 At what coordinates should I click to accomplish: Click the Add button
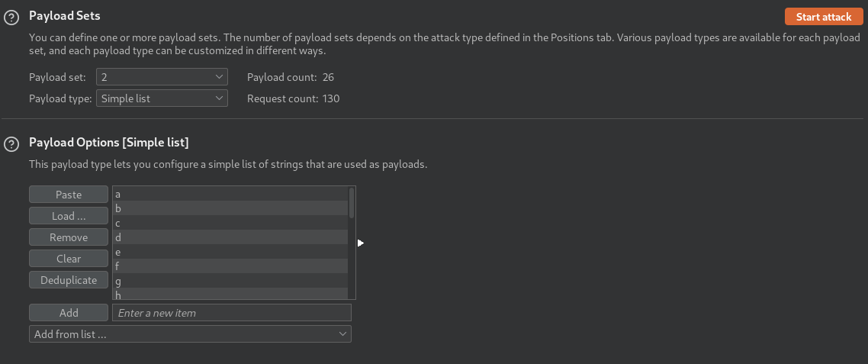click(x=69, y=312)
